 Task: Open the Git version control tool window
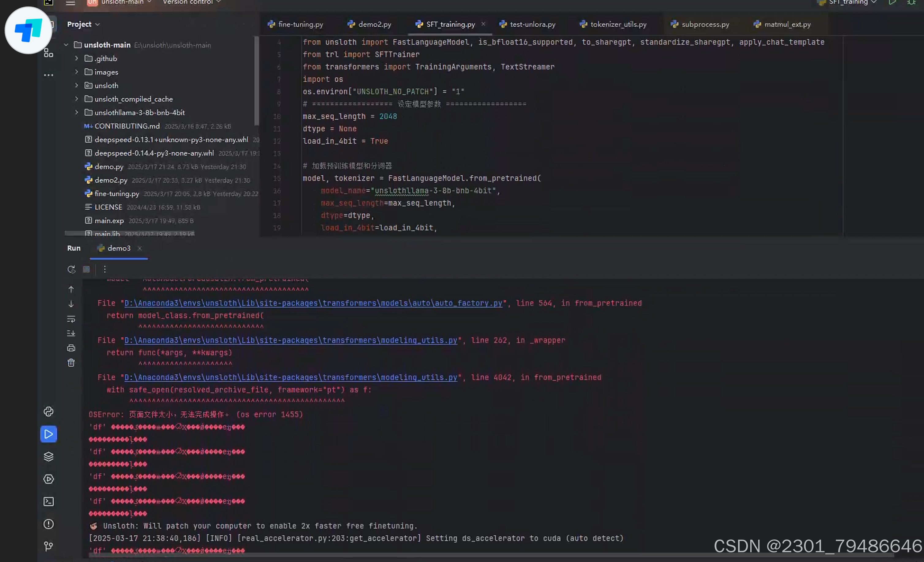point(49,546)
